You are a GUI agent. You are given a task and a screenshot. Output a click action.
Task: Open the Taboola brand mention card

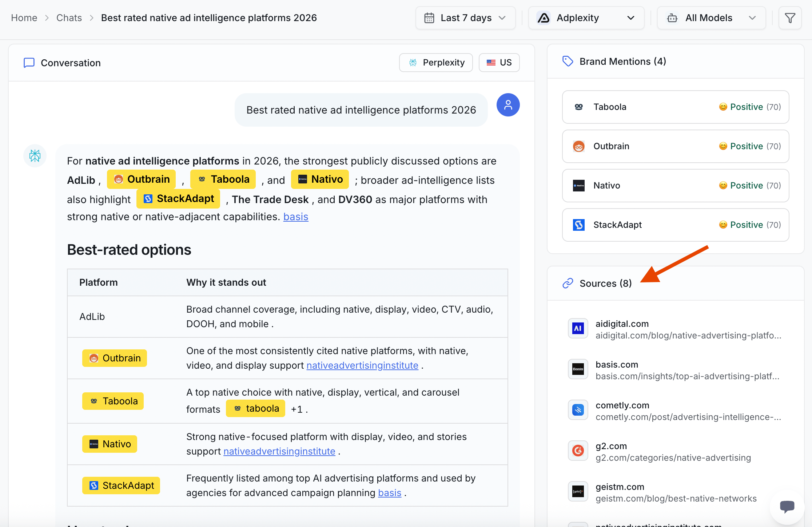(x=675, y=107)
